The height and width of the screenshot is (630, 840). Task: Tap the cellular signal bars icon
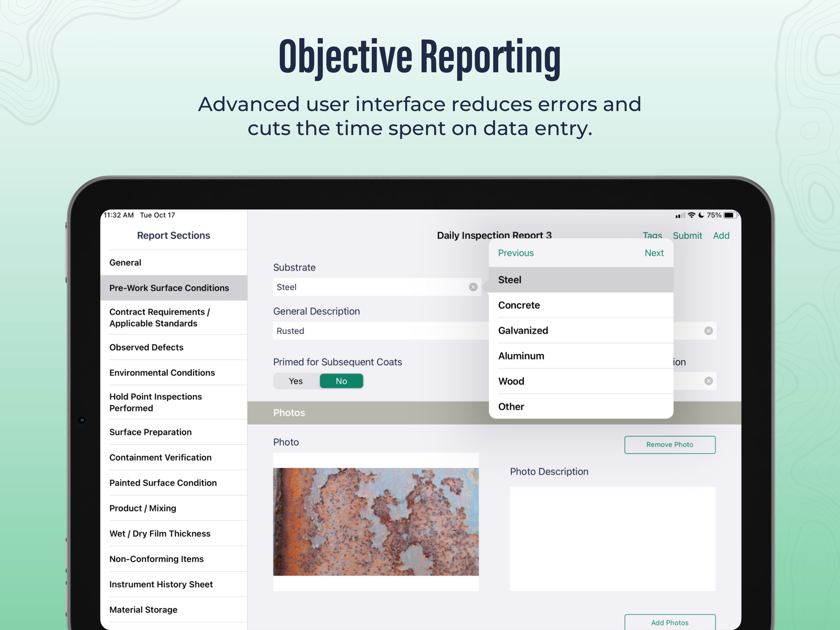(680, 215)
